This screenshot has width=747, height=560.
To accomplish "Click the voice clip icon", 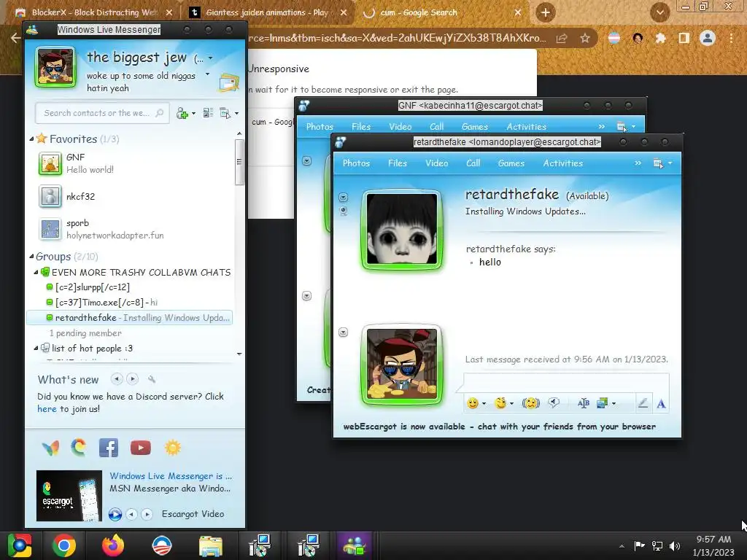I will tap(554, 402).
